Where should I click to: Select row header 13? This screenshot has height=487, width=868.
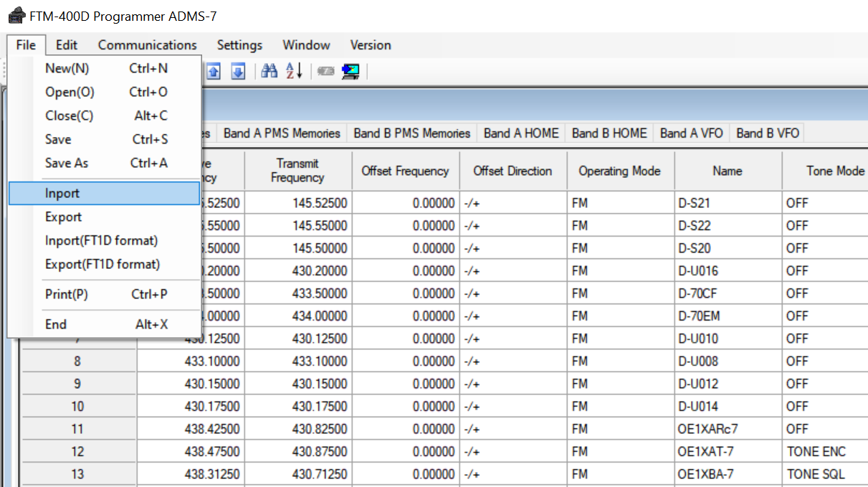point(77,474)
